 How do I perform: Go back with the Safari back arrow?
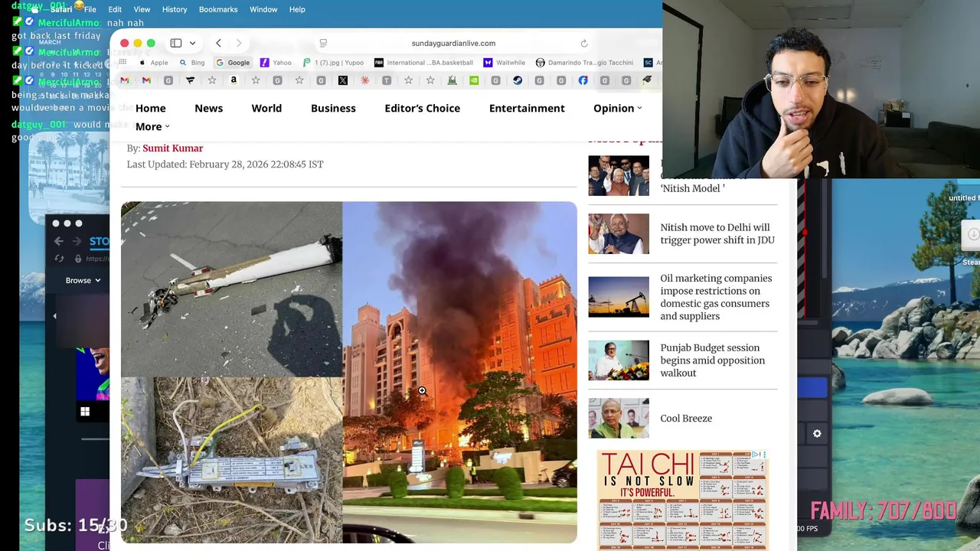tap(218, 44)
